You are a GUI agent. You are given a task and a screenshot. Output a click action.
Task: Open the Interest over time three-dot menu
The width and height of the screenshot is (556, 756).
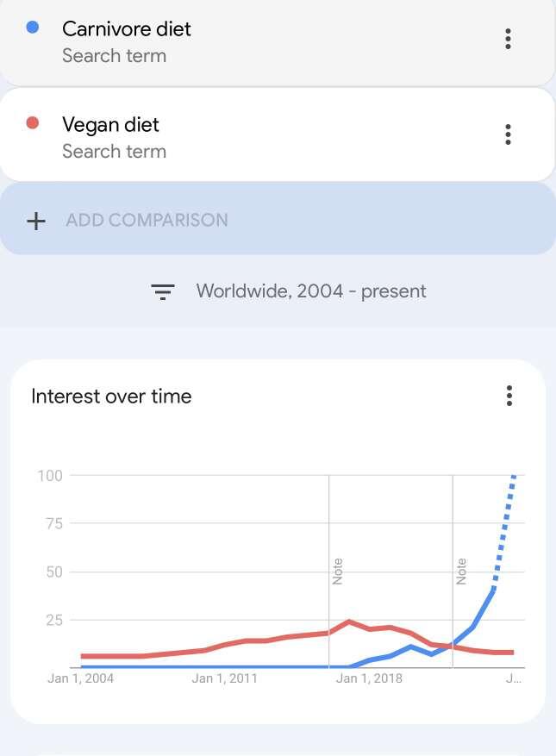tap(509, 396)
